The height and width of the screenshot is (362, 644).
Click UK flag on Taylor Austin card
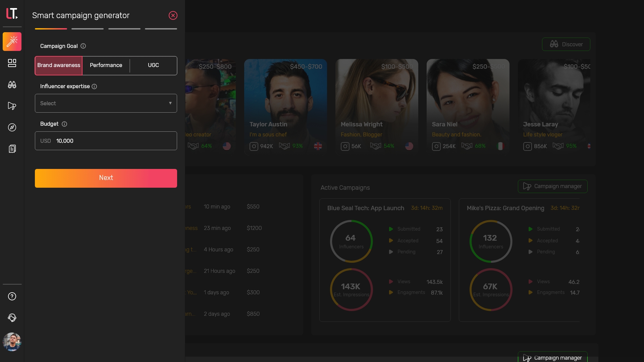coord(318,146)
